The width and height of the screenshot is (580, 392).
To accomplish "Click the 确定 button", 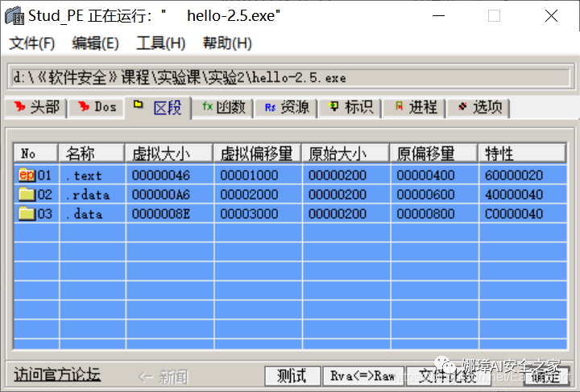I will tap(546, 376).
